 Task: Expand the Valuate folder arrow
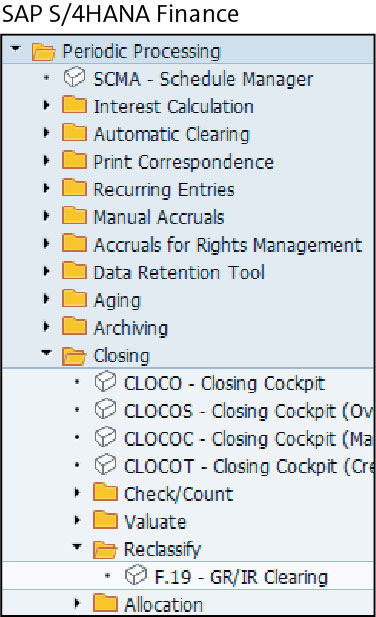click(77, 520)
